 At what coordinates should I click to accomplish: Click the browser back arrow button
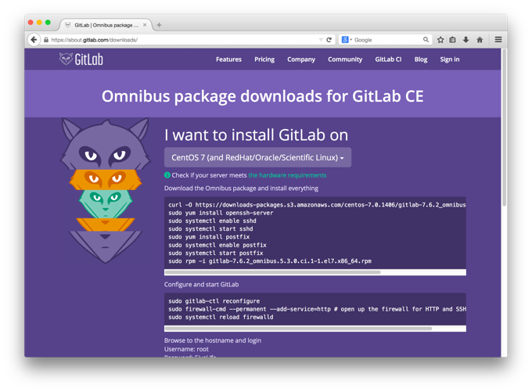click(x=34, y=40)
